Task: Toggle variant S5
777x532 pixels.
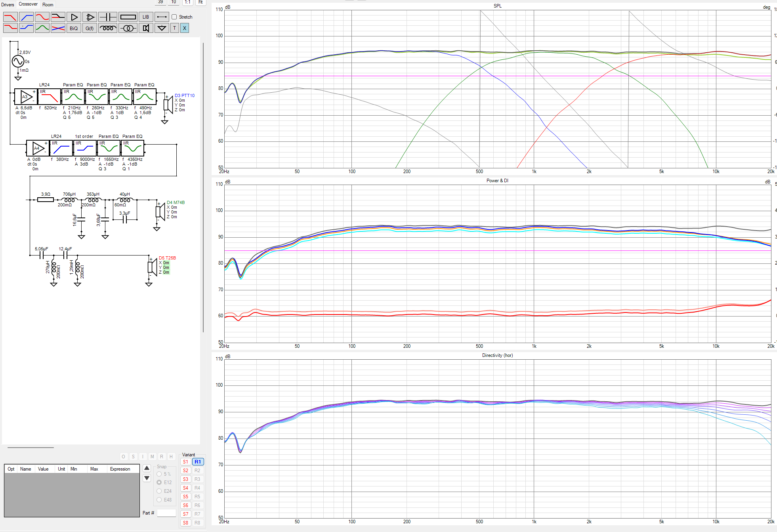Action: point(185,497)
